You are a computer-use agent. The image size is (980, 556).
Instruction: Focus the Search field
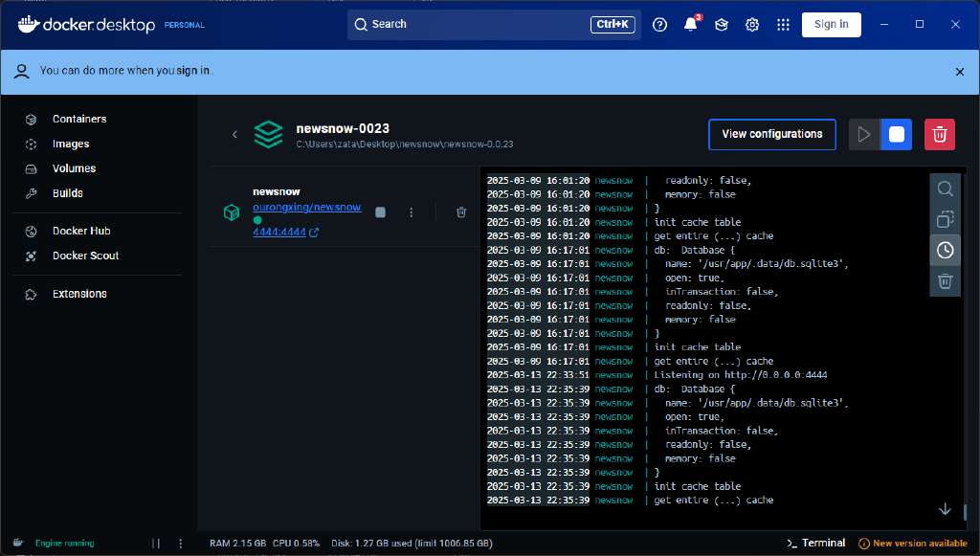coord(494,24)
